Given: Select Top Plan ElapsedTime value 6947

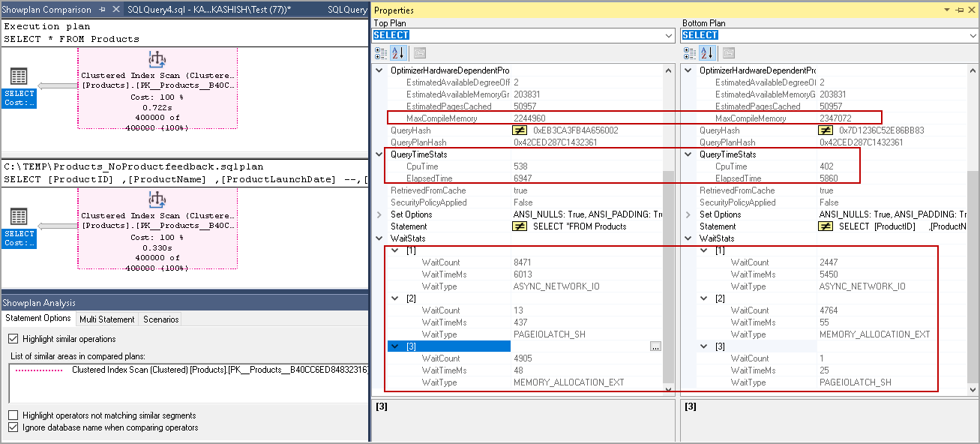Looking at the screenshot, I should click(x=523, y=178).
